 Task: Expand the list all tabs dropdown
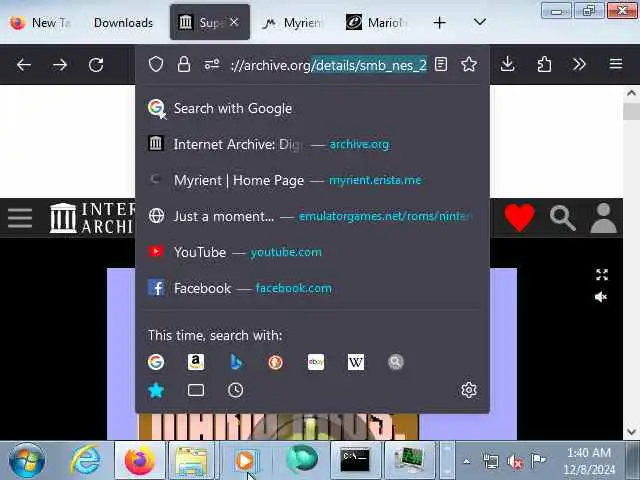[480, 22]
